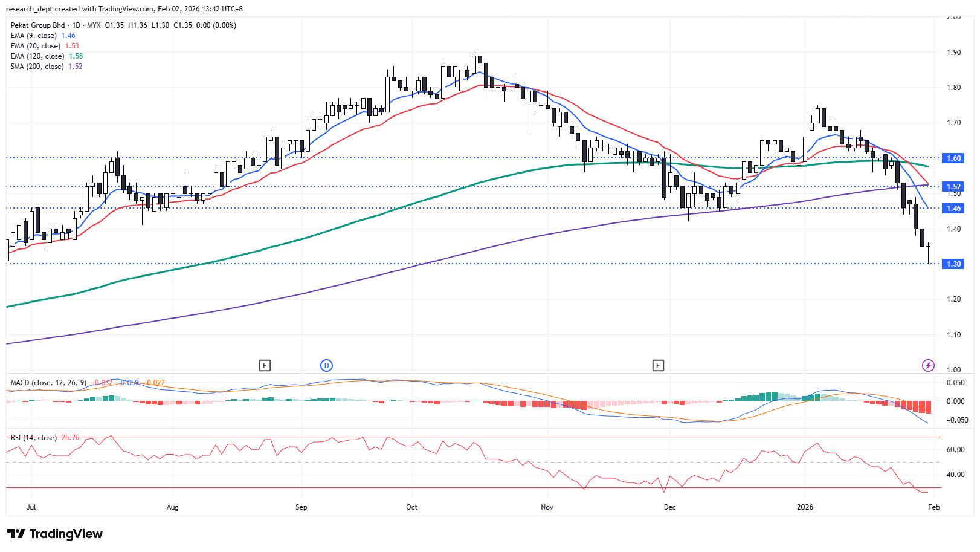Select the 1.30 price level label
Image resolution: width=980 pixels, height=552 pixels.
click(x=953, y=264)
